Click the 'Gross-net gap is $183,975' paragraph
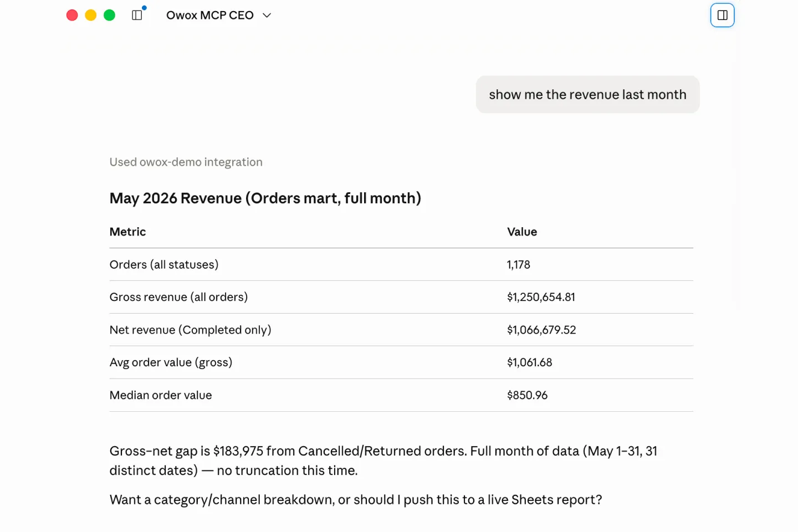Viewport: 798px width, 532px height. (383, 461)
